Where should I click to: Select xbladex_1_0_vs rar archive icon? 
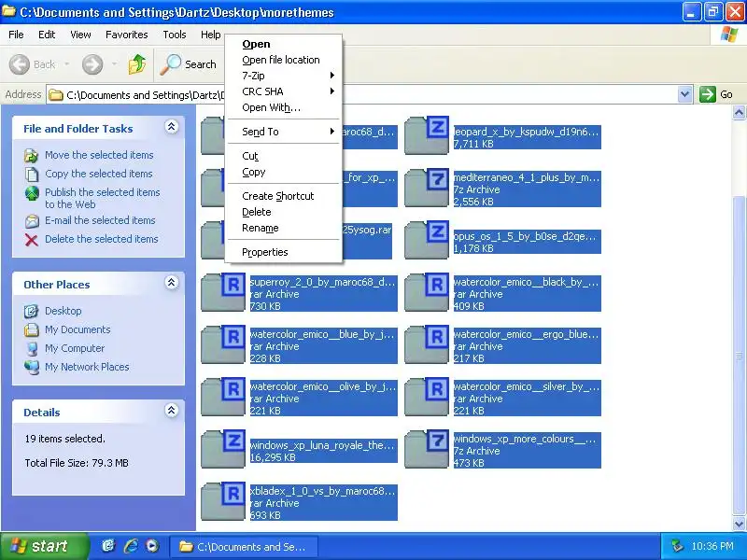(223, 502)
